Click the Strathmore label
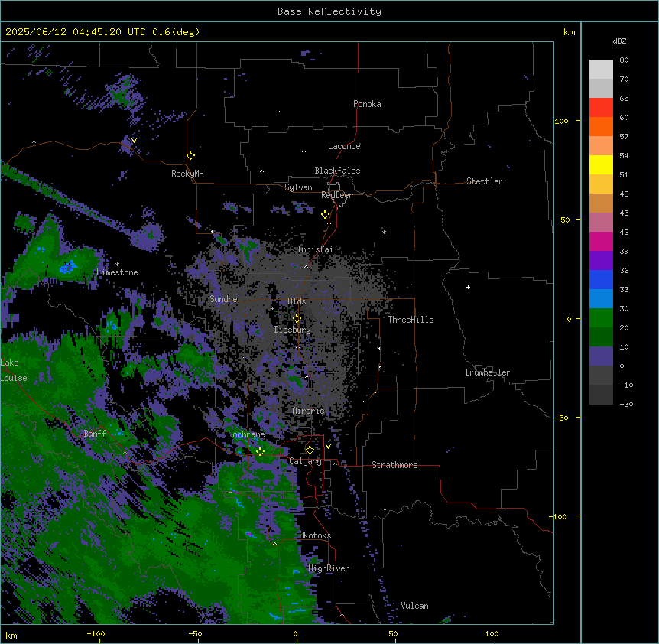 394,465
